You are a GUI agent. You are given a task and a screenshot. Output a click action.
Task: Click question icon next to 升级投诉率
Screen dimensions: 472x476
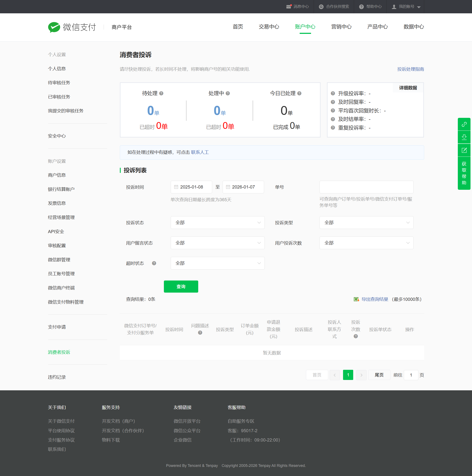click(x=333, y=93)
